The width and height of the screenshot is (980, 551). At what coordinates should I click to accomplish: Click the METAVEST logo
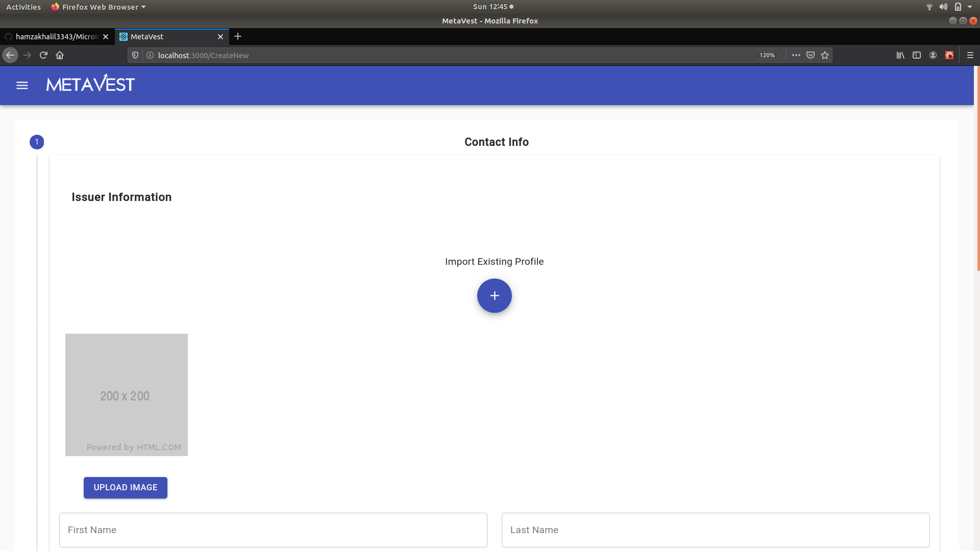click(x=90, y=84)
